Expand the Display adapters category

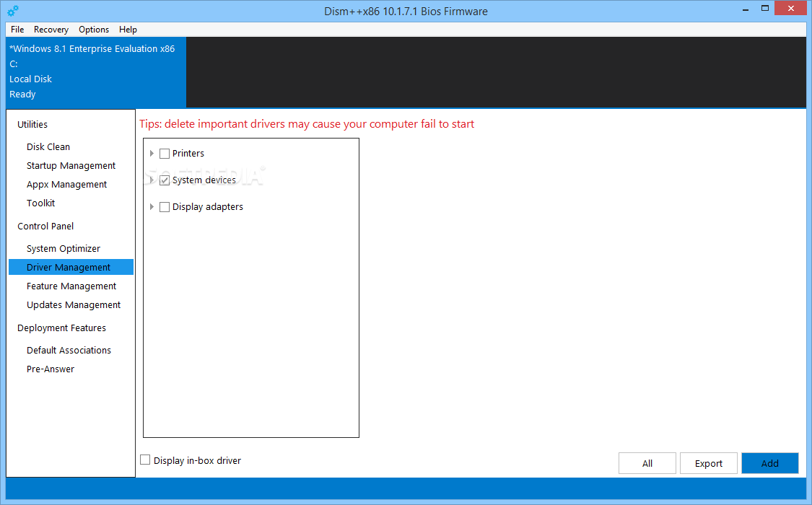tap(152, 207)
